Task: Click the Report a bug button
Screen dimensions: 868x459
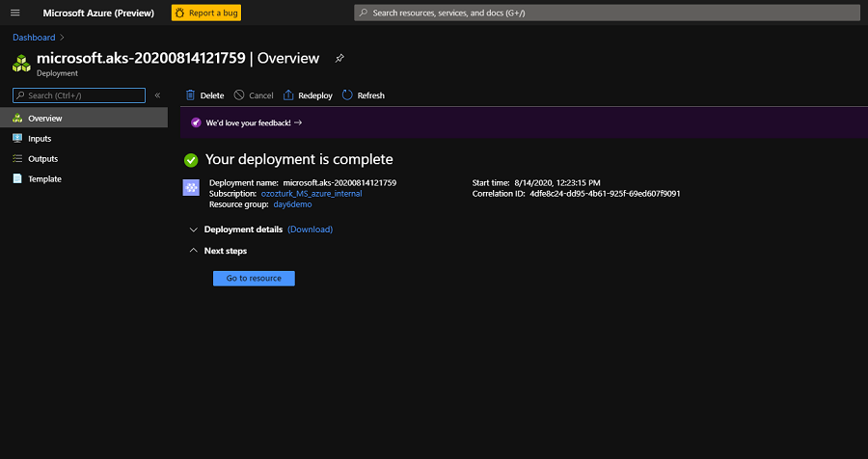Action: pos(206,13)
